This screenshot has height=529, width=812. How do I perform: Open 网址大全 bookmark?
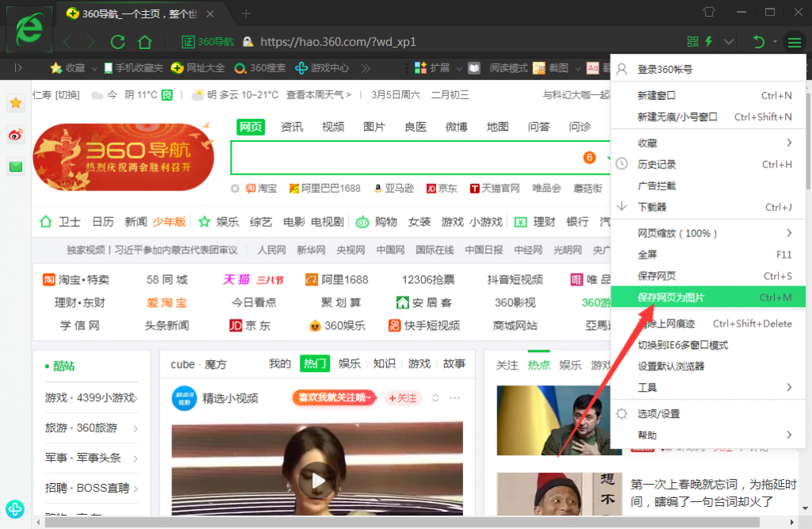[x=197, y=68]
